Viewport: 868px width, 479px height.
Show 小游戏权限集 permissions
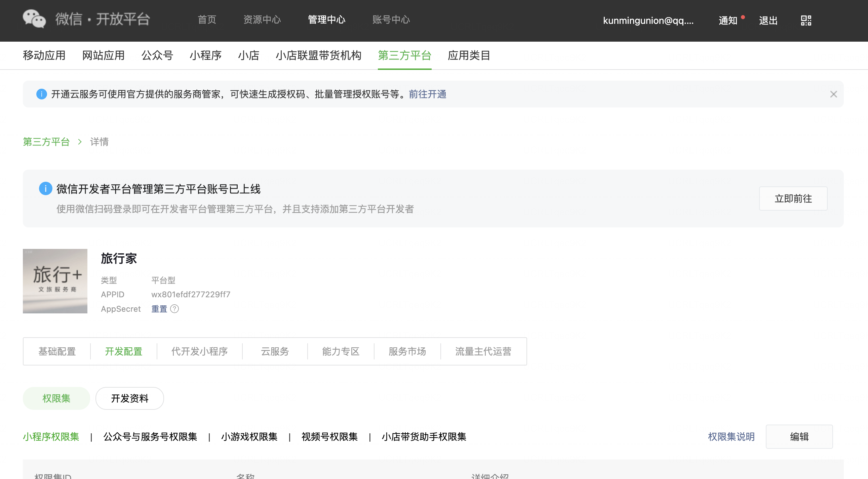[249, 437]
